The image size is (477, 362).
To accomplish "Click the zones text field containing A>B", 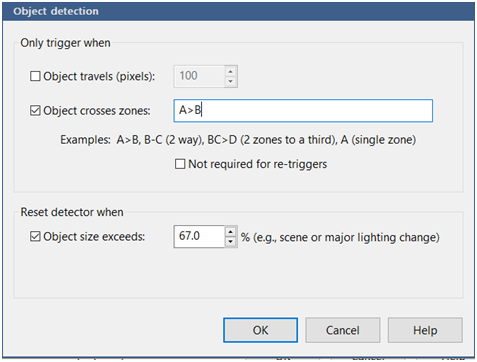I will 303,110.
